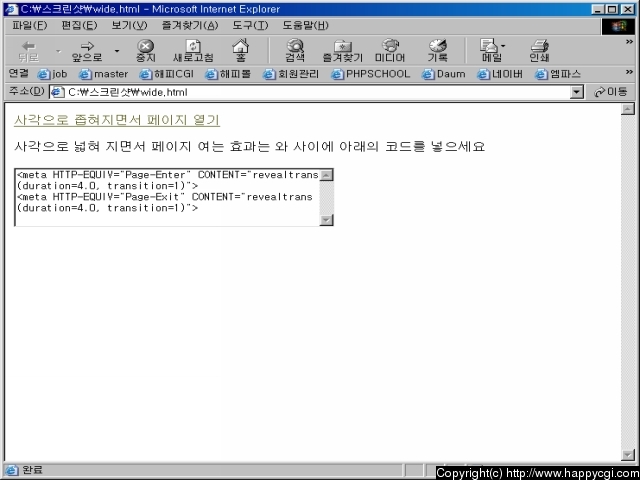Click the page icon in address bar
Image resolution: width=640 pixels, height=480 pixels.
pyautogui.click(x=57, y=92)
